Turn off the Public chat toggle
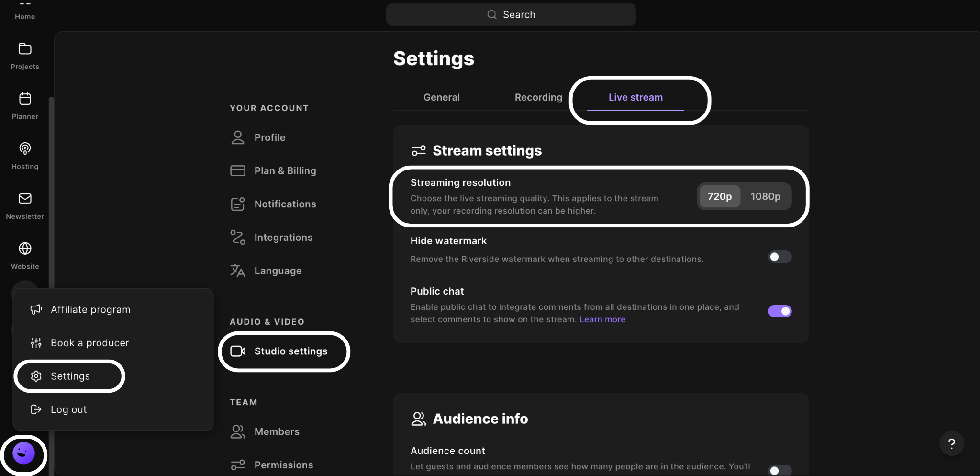 780,311
